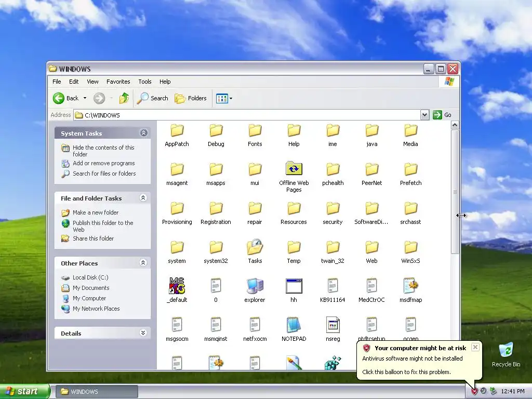
Task: Select the security folder
Action: [x=332, y=214]
